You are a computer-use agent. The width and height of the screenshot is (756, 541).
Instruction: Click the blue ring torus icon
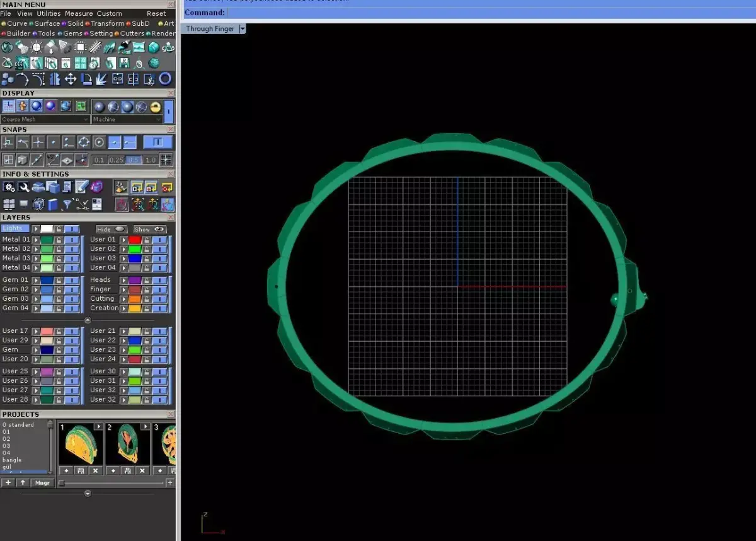click(165, 79)
